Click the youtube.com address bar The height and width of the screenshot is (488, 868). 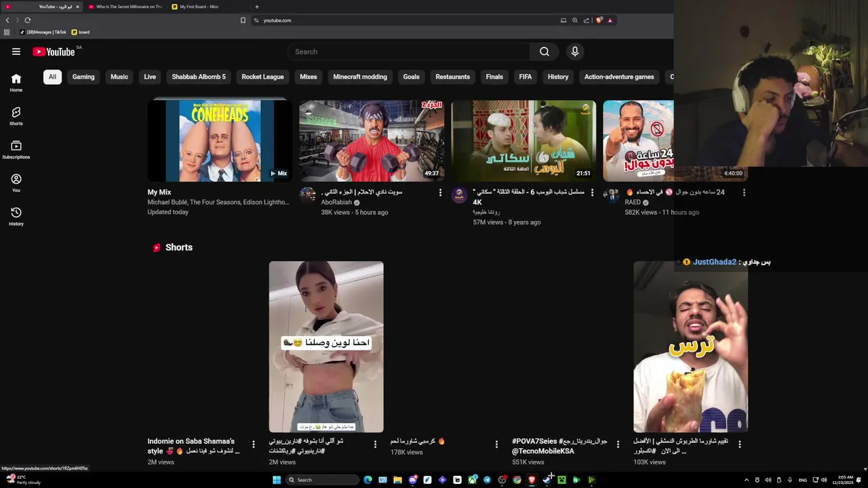tap(407, 20)
